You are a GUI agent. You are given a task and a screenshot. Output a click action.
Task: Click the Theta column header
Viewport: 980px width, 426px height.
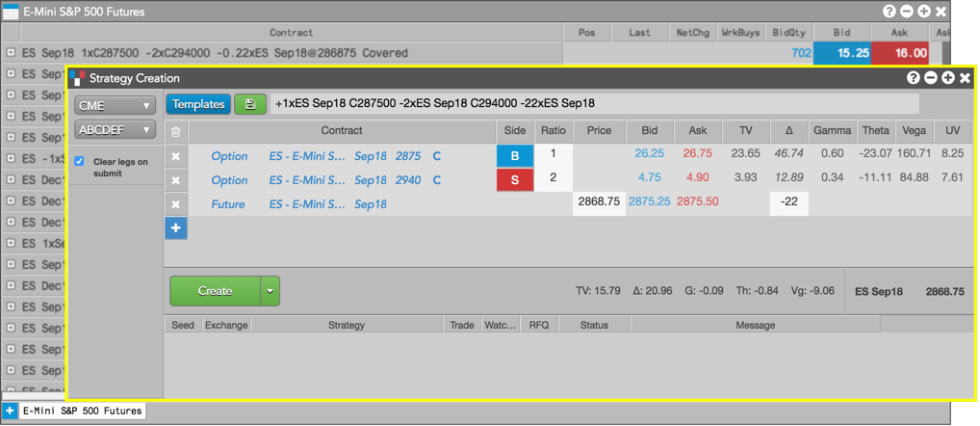pos(876,131)
